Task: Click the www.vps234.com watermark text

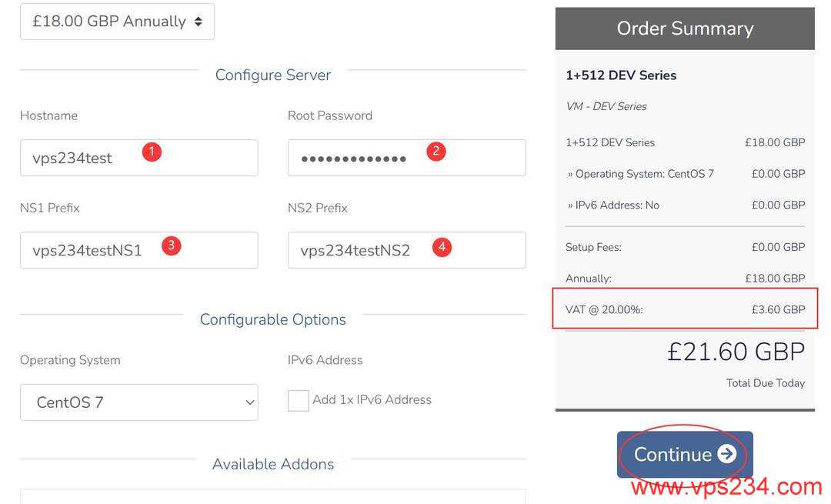Action: [x=726, y=486]
